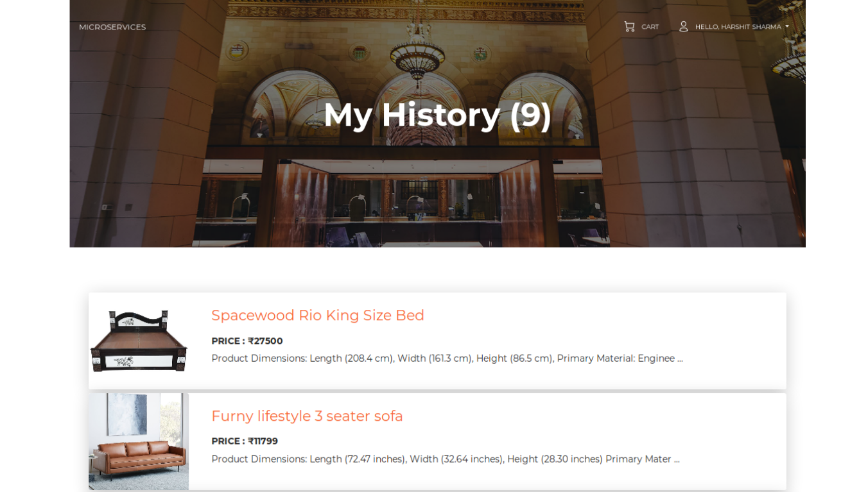Go to MICROSERVICES home link
Viewport: 868px width, 492px height.
point(112,27)
